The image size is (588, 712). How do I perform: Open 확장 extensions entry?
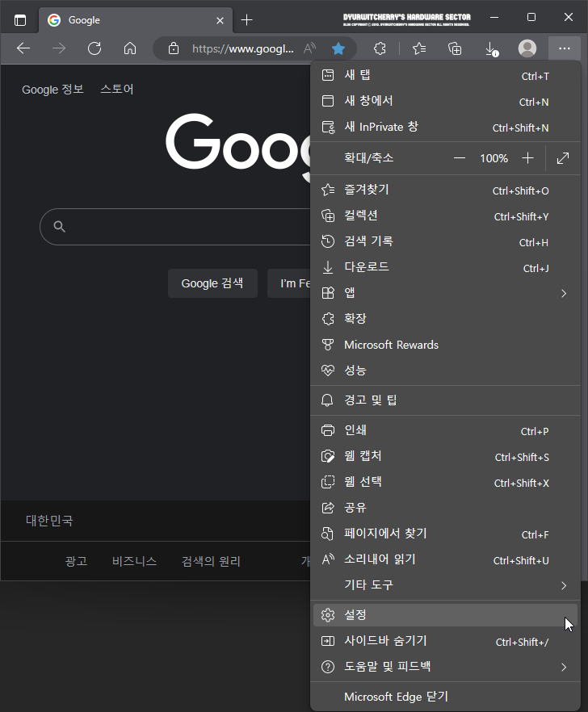pyautogui.click(x=445, y=319)
